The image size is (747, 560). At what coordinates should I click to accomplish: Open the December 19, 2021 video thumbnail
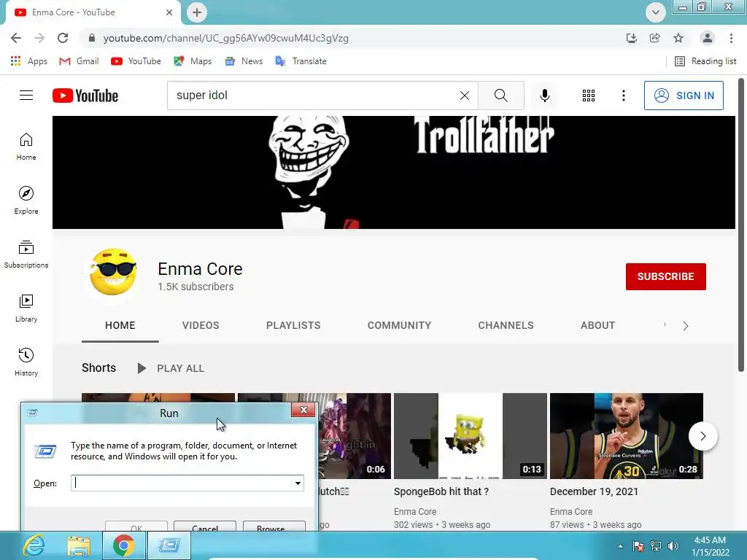click(x=626, y=436)
